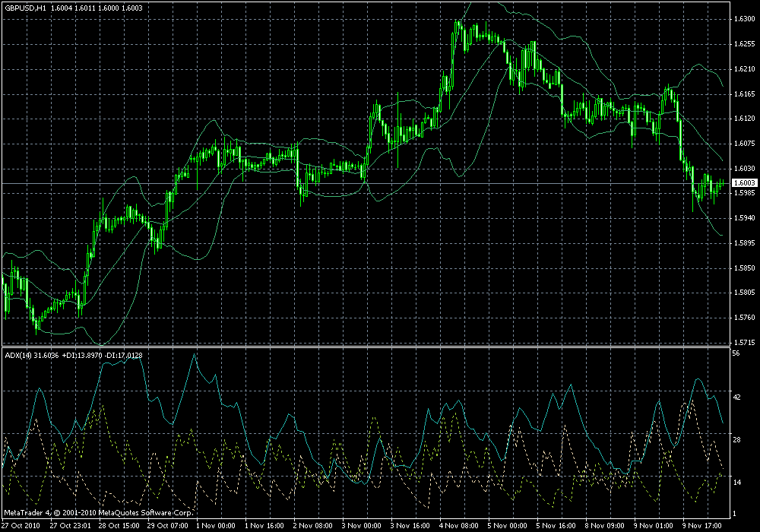760x532 pixels.
Task: Click the 29 Oct 07:00 time label
Action: 168,526
